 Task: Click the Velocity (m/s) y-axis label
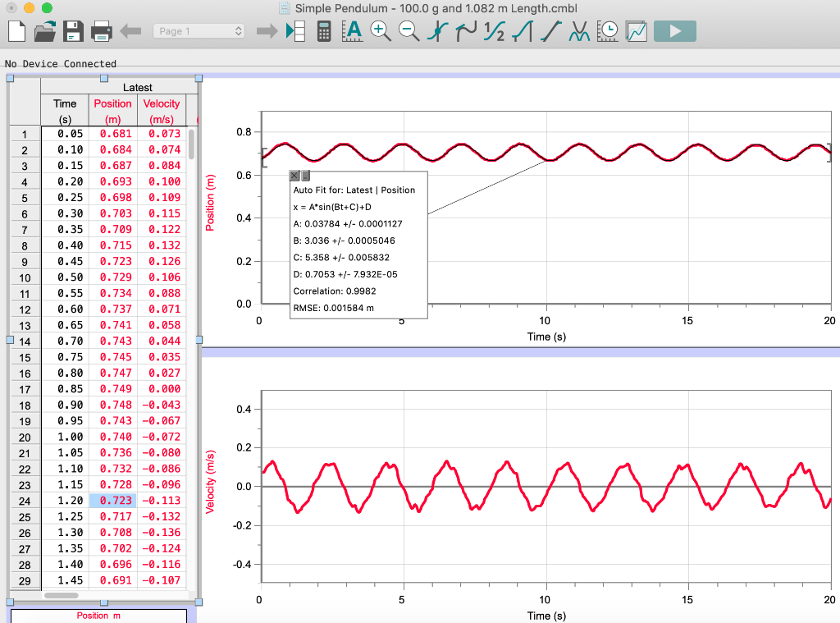(211, 482)
